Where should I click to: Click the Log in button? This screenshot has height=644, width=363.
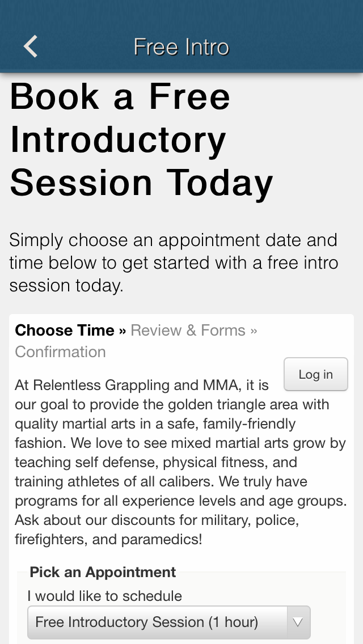tap(315, 374)
